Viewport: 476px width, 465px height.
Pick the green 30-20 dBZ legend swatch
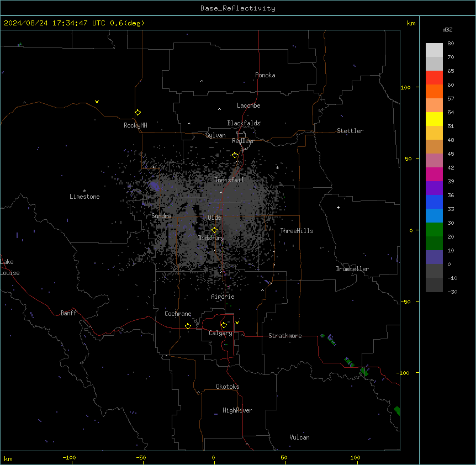coord(434,230)
